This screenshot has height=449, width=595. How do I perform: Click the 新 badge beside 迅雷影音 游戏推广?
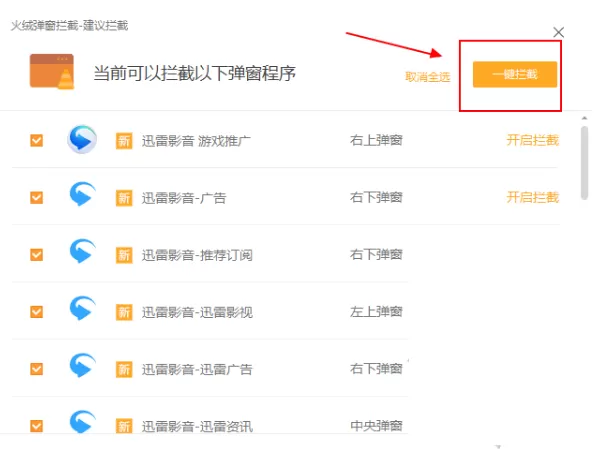pos(124,141)
